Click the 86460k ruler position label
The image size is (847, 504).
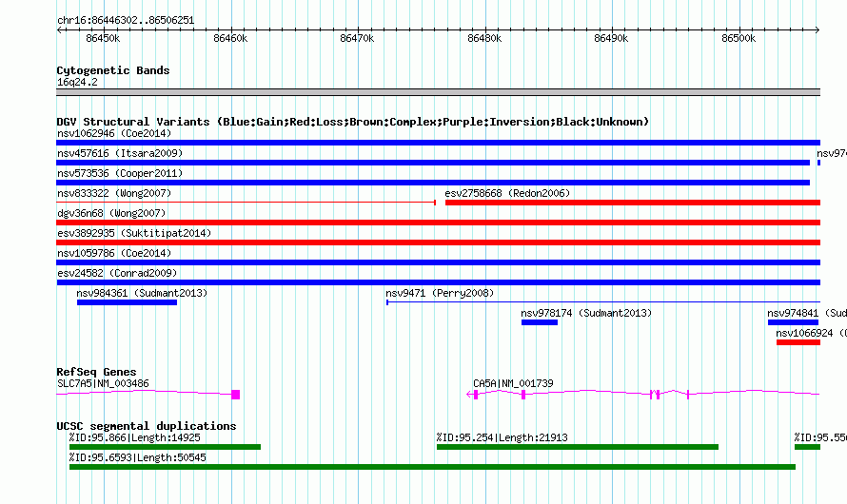coord(230,38)
